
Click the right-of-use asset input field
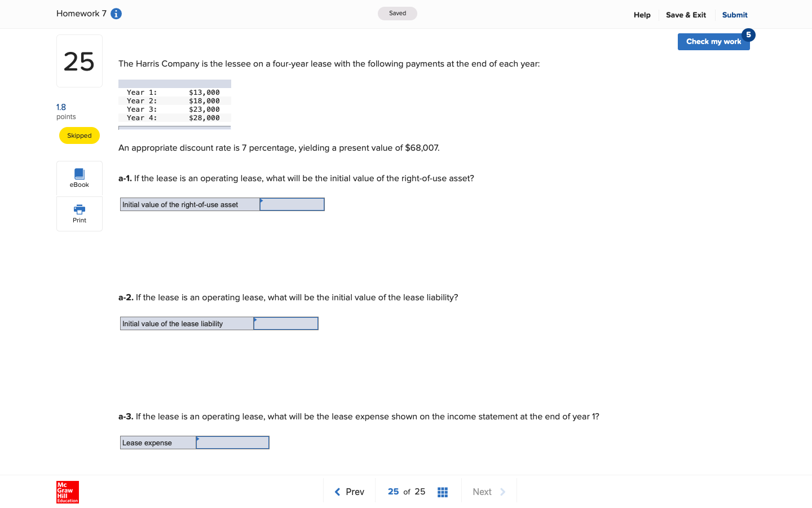tap(292, 204)
